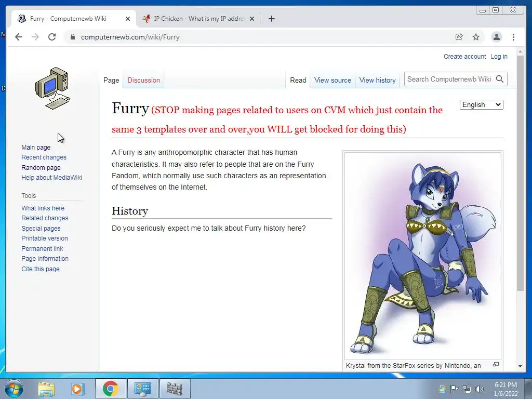Open the Cite this page link
532x399 pixels.
click(x=41, y=269)
